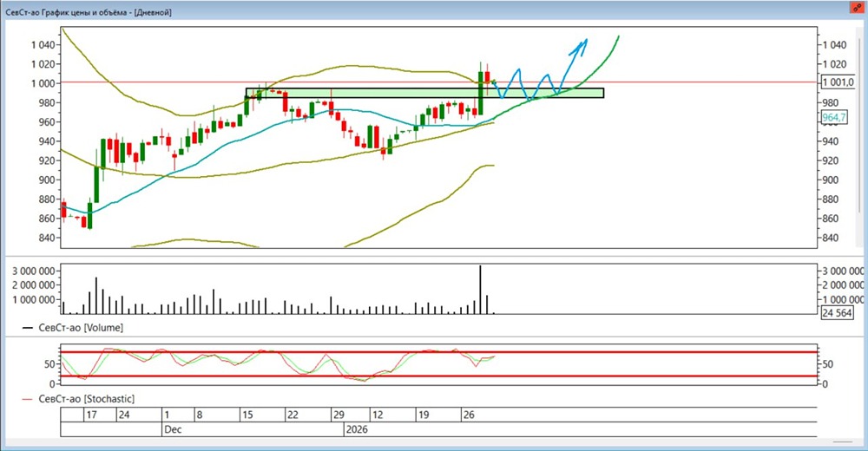Click the black line marker beside the Volume legend
The width and height of the screenshot is (868, 451).
28,328
